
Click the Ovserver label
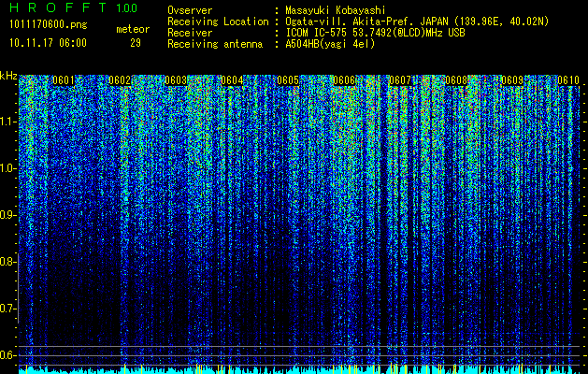[x=190, y=10]
